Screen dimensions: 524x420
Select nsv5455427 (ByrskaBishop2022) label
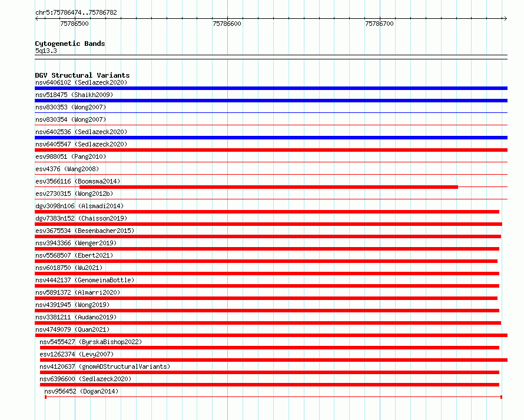pos(91,342)
